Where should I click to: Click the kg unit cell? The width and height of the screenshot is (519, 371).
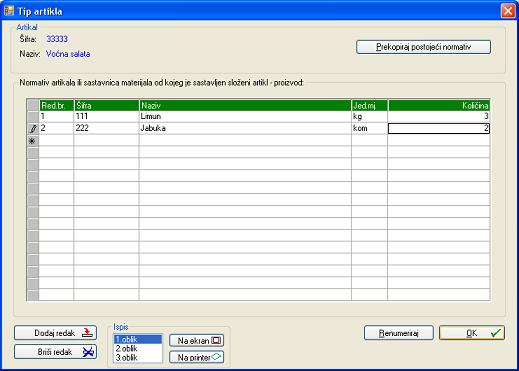(369, 116)
